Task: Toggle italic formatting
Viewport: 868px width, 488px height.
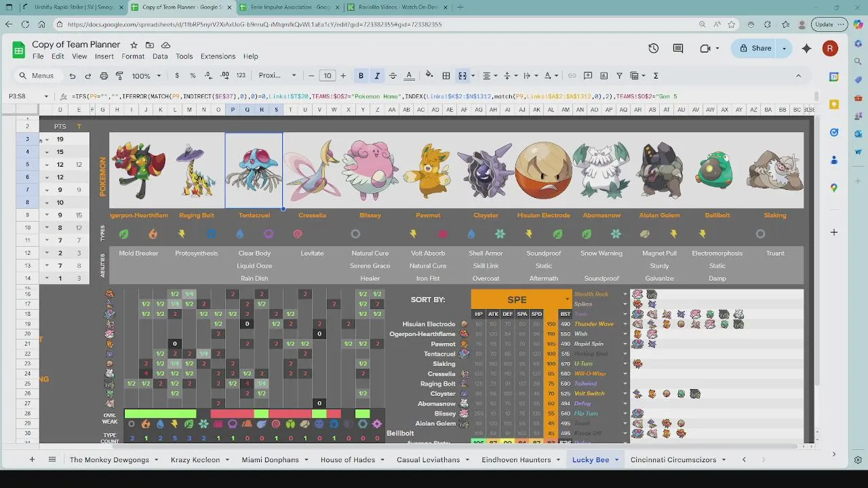Action: pyautogui.click(x=377, y=76)
